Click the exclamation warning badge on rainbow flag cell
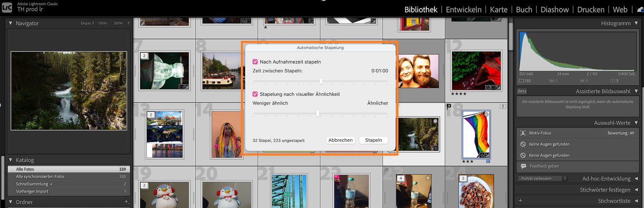Screen dimensions: 644x208 click(x=503, y=106)
